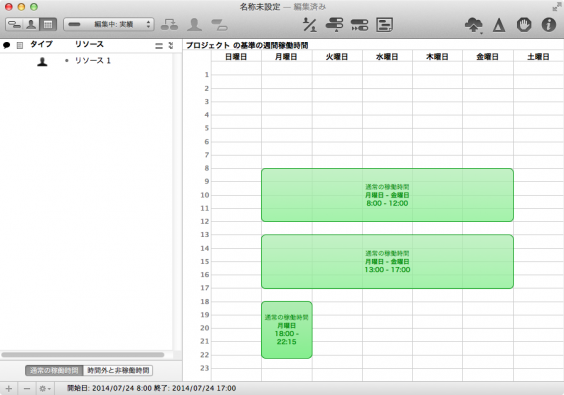
Task: Click the リソース column header
Action: [89, 44]
